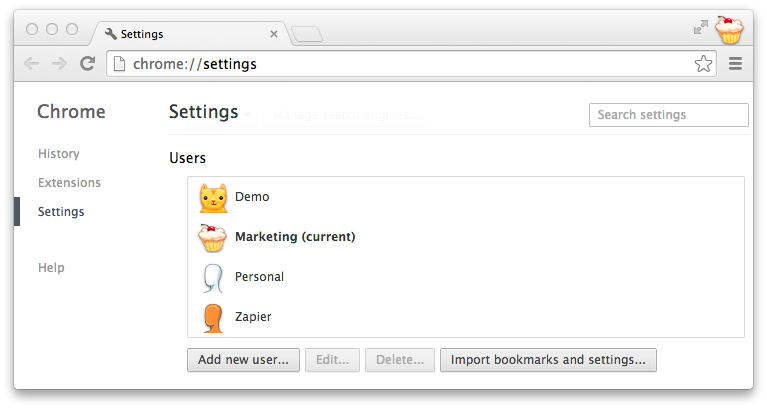Click the cupcake profile avatar in title bar
The height and width of the screenshot is (409, 767).
730,30
